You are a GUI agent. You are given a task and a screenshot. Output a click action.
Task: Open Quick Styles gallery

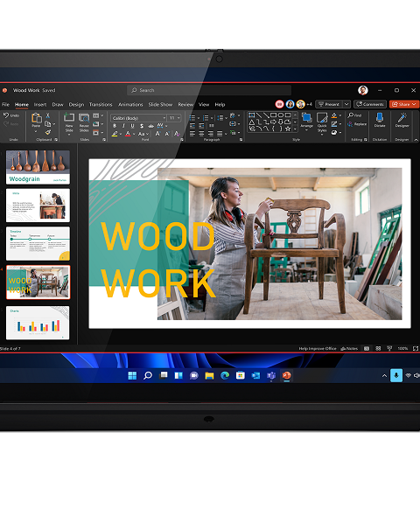(322, 122)
